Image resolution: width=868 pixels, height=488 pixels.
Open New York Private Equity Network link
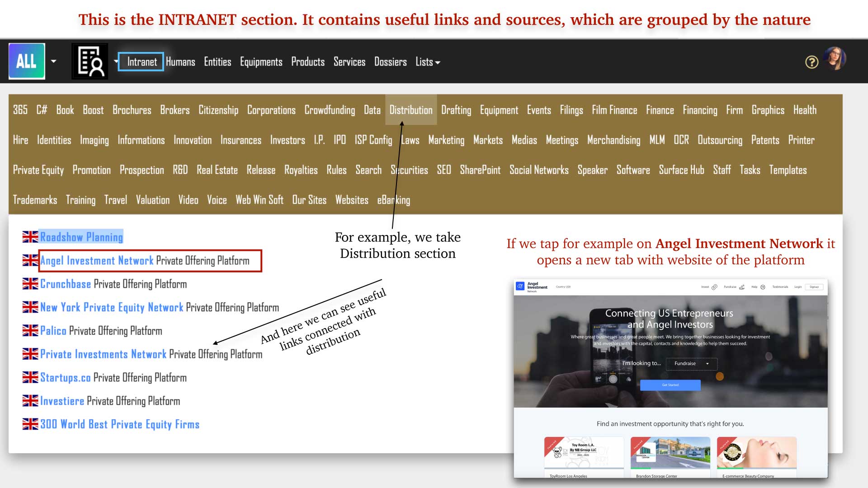tap(112, 307)
